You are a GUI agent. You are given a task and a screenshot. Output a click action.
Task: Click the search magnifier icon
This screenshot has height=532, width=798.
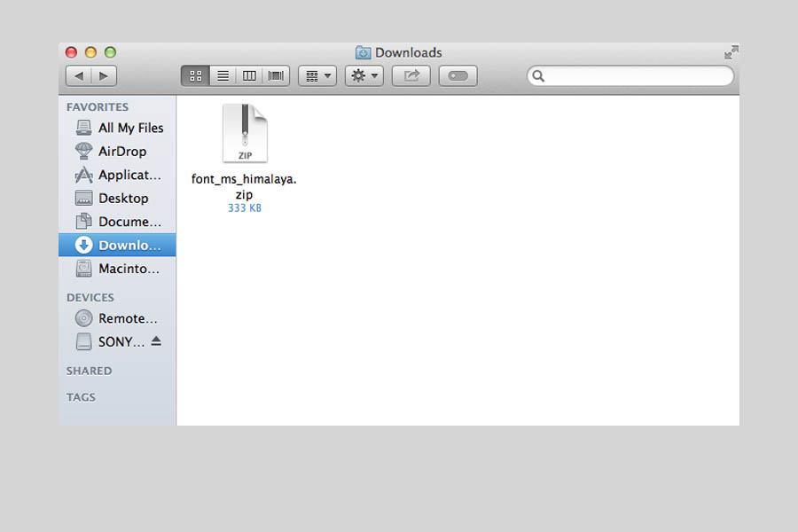[538, 76]
